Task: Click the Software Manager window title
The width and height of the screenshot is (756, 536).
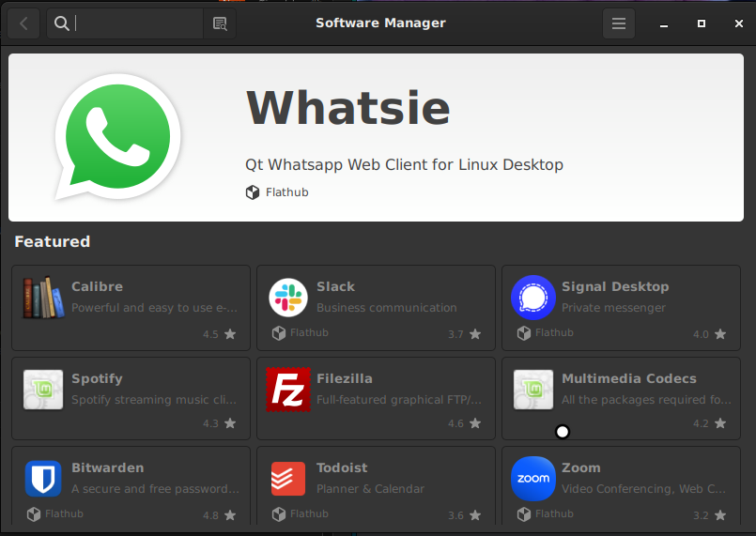Action: 380,23
